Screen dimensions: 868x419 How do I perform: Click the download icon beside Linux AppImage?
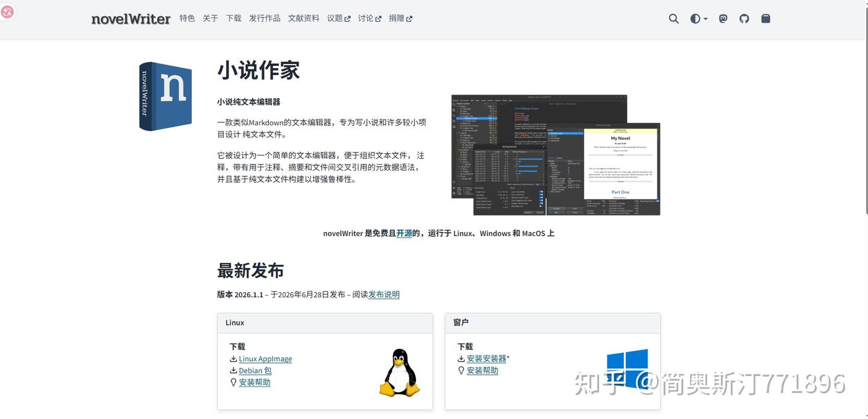(233, 359)
